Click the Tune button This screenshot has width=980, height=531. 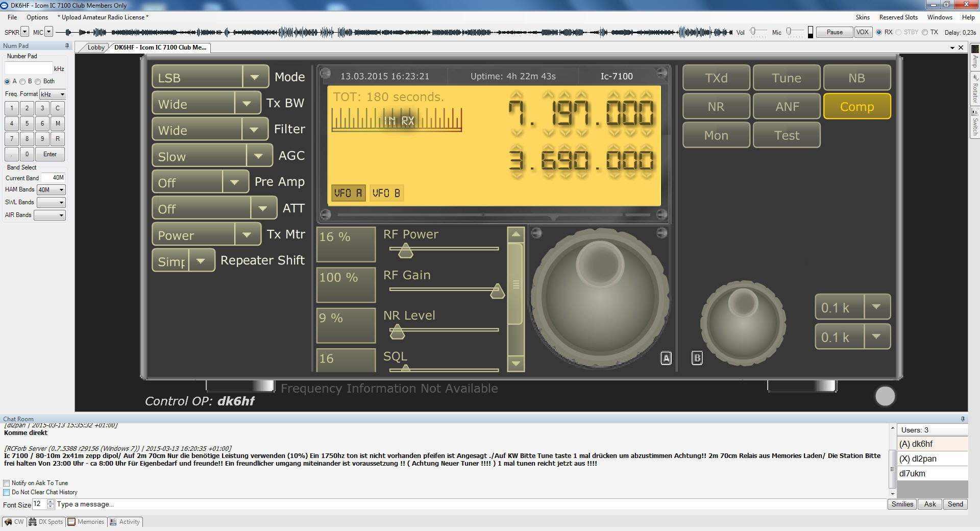point(787,78)
